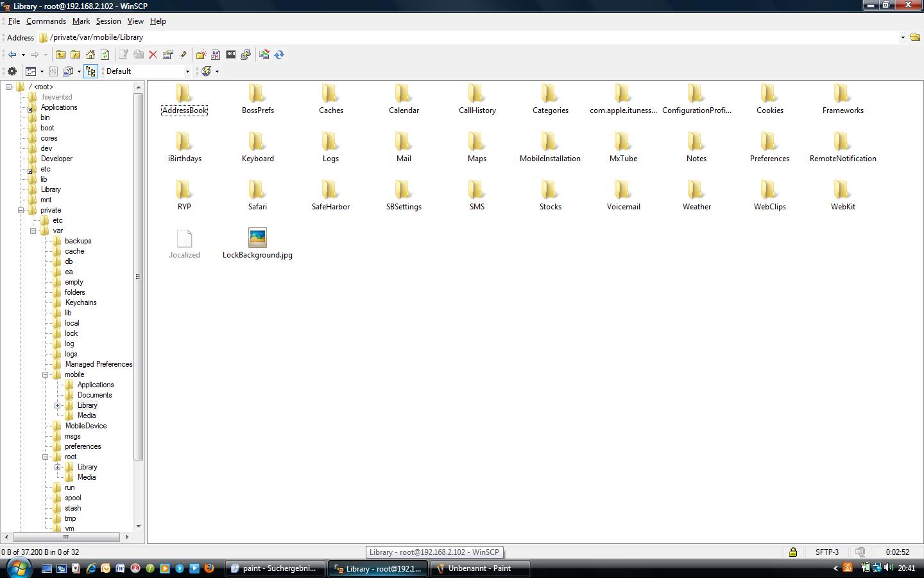Collapse the var node in tree

pos(33,231)
